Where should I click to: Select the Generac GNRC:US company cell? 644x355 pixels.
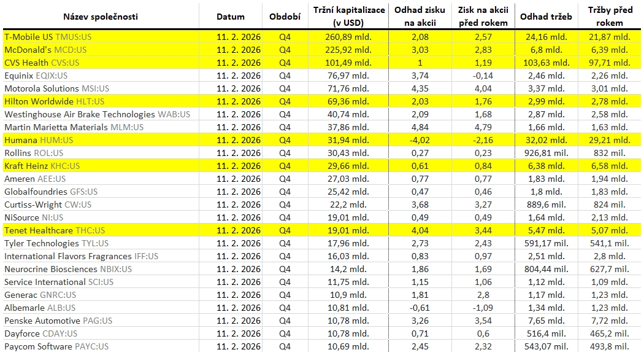click(x=40, y=295)
